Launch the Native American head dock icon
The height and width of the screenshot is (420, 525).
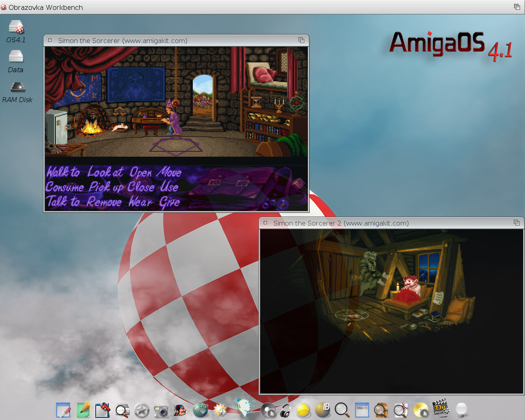point(180,410)
